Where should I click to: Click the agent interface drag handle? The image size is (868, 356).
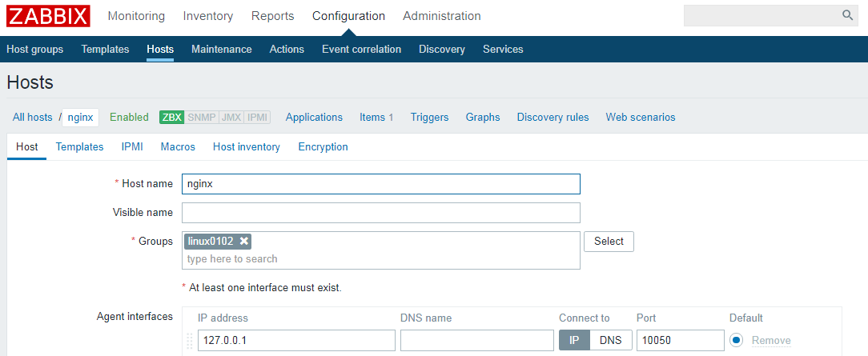pos(190,341)
